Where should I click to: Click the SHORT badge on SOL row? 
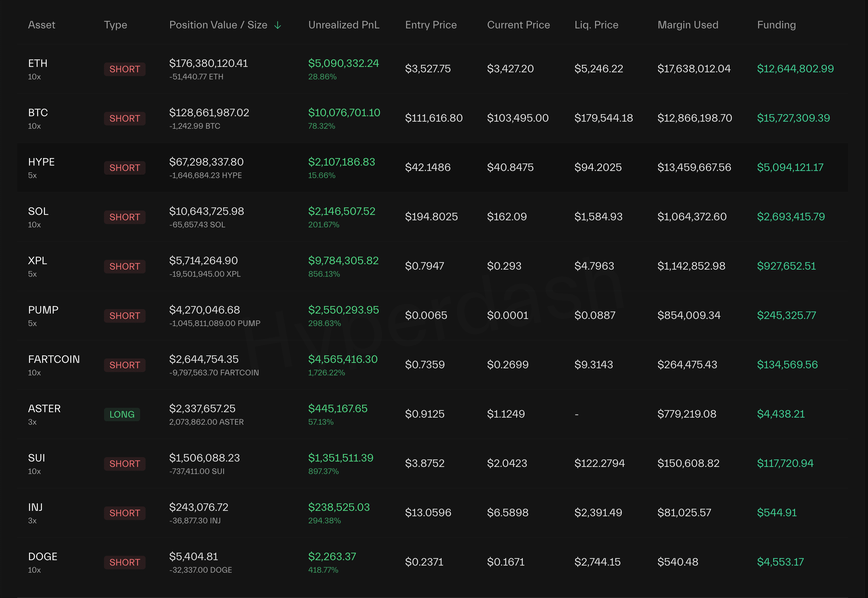(124, 217)
